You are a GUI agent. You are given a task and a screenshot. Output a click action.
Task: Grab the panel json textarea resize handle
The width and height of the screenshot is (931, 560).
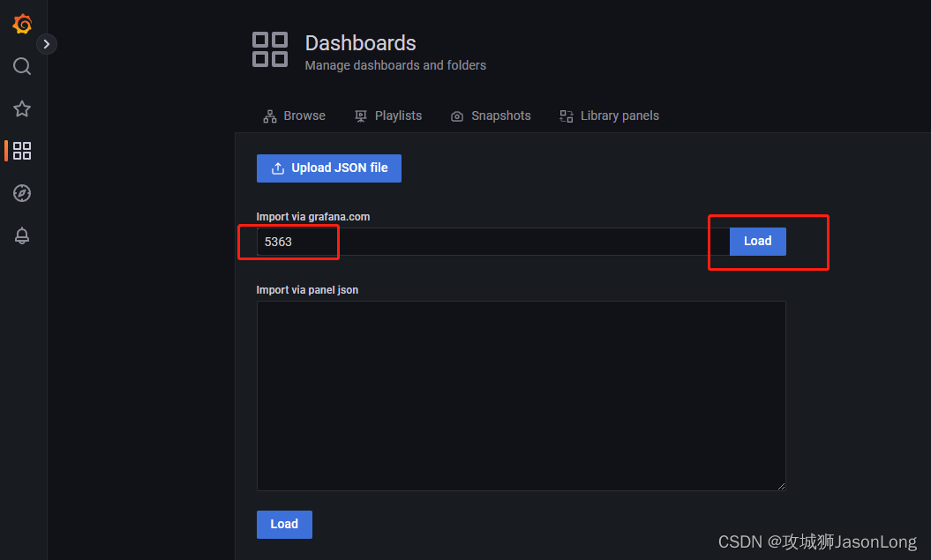tap(781, 486)
